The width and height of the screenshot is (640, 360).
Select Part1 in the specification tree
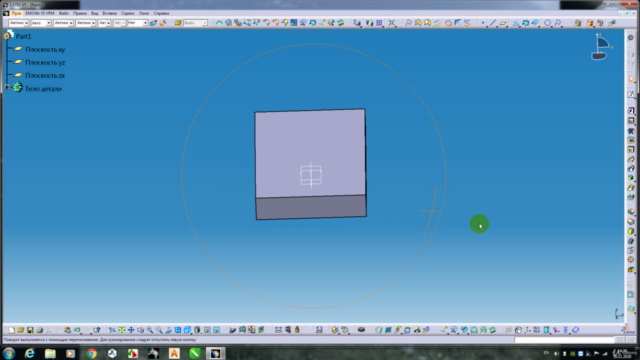coord(23,36)
